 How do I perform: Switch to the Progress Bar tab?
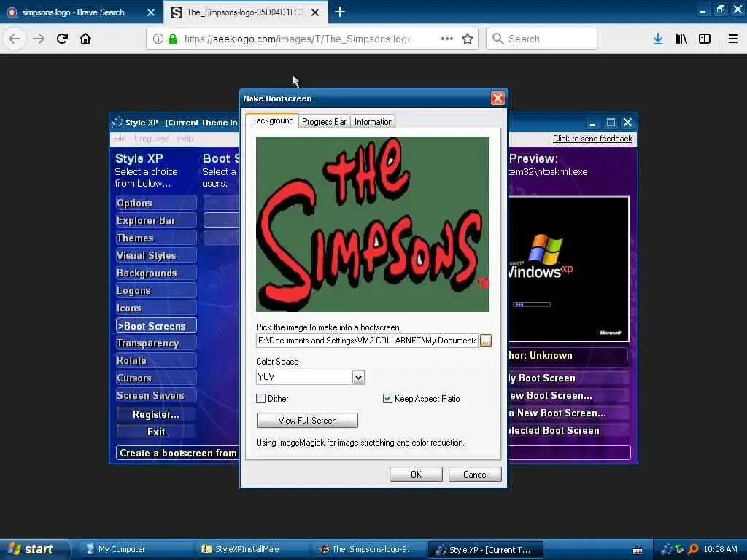pyautogui.click(x=324, y=122)
